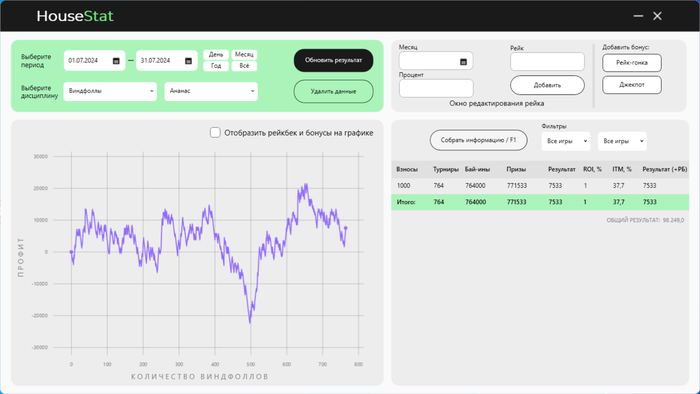This screenshot has height=394, width=700.
Task: Click 764000 value in Итого row
Action: tap(475, 202)
